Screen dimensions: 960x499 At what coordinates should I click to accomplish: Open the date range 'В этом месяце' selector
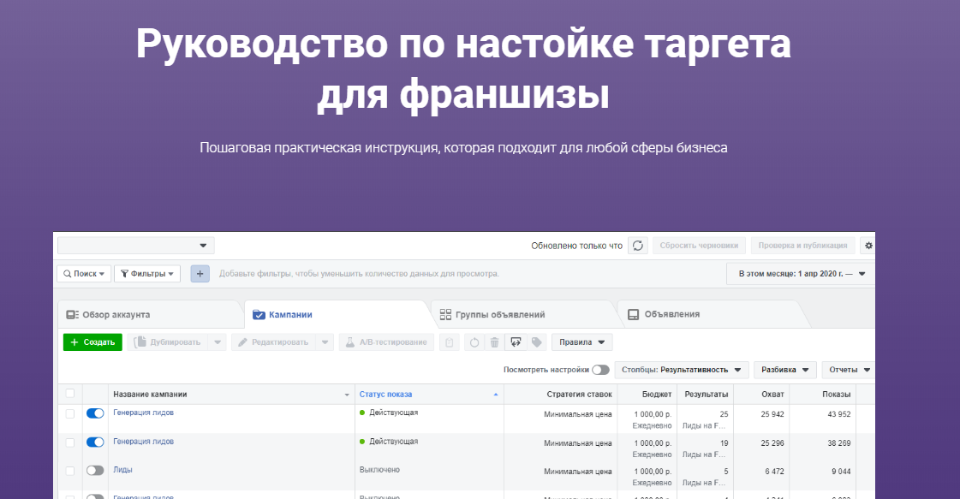(801, 273)
